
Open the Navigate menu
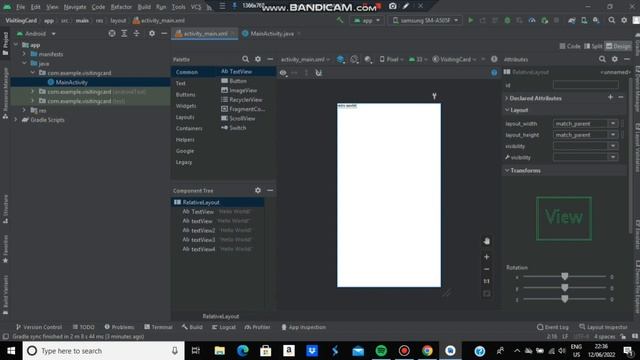[75, 7]
